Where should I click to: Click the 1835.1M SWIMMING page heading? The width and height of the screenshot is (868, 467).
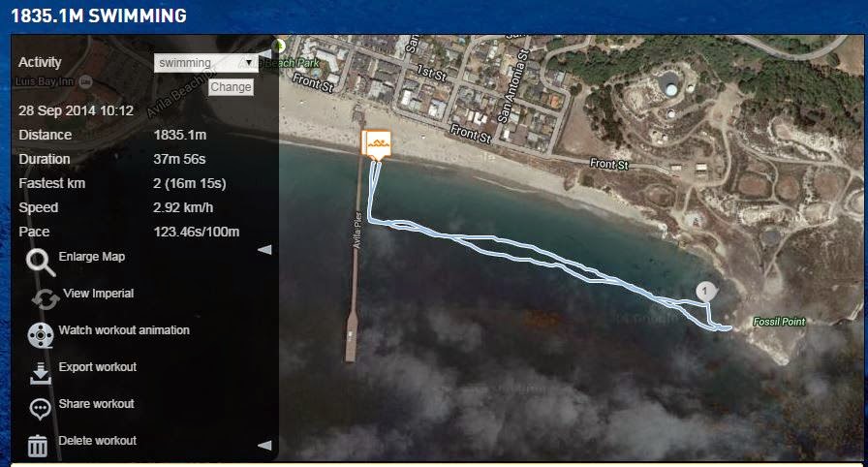pos(99,16)
